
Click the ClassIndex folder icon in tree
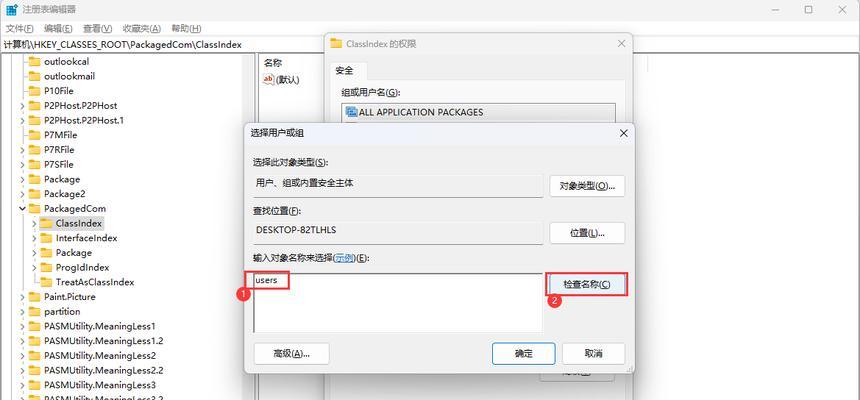pos(46,223)
